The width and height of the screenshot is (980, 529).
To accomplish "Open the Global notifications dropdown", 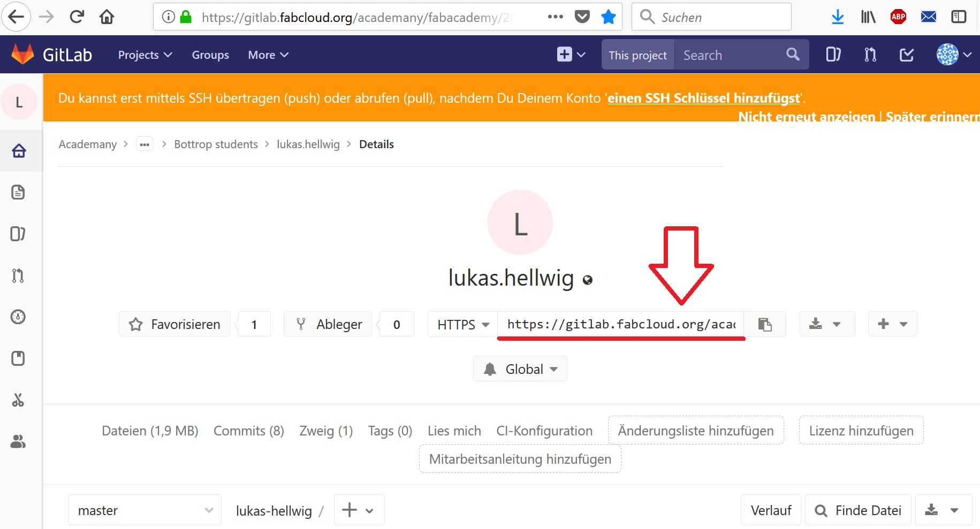I will (519, 369).
